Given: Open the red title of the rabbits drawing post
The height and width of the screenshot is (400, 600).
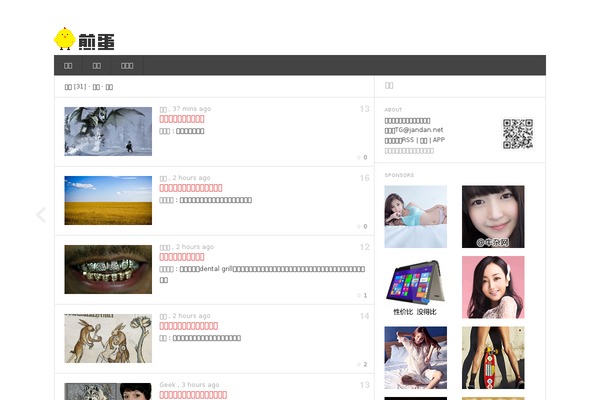Looking at the screenshot, I should coord(189,326).
